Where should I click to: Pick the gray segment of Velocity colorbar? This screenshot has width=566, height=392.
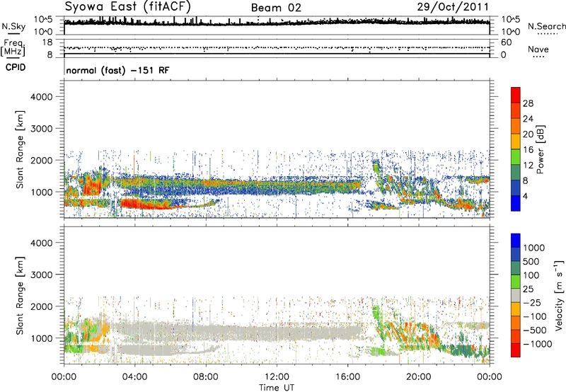pos(516,295)
